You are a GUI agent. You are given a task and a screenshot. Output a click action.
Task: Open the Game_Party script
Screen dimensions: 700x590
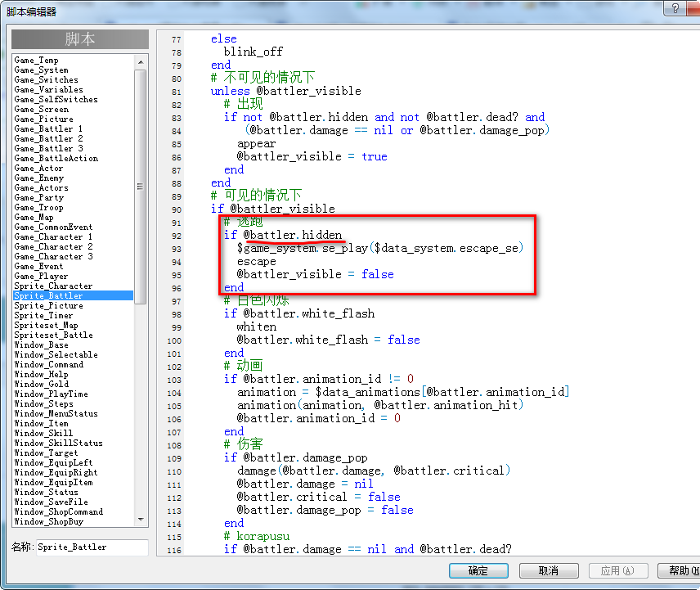[x=38, y=197]
